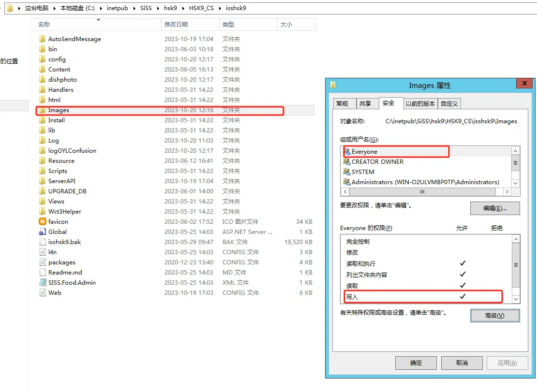This screenshot has height=392, width=537.
Task: Open the 以前的版本 tab
Action: tap(420, 103)
